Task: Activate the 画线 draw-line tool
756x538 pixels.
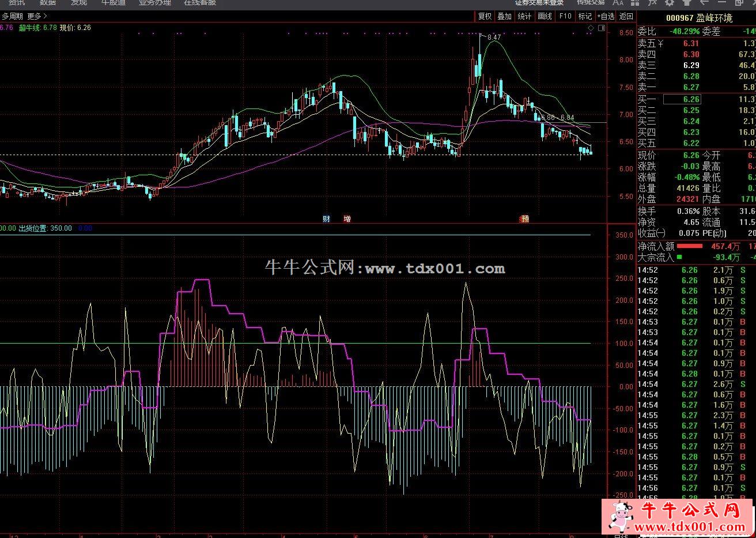Action: 545,16
